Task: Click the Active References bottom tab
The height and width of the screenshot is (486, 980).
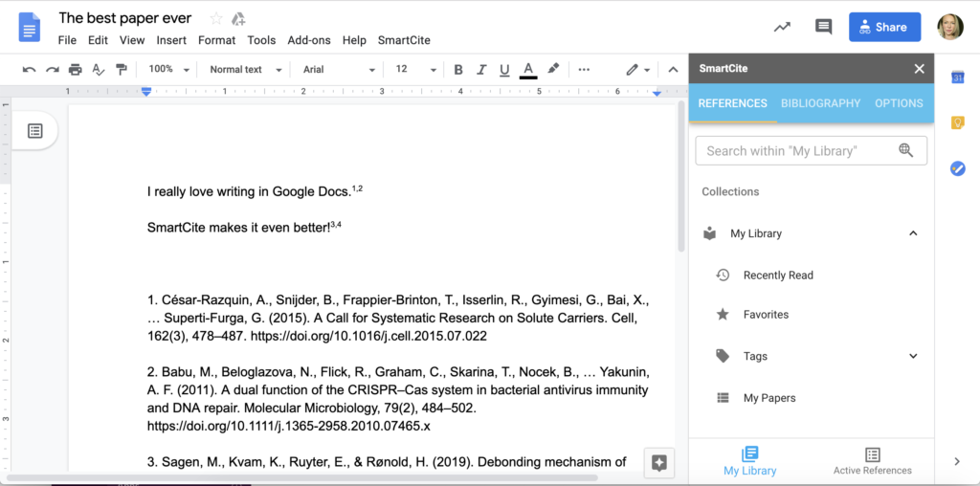Action: pos(873,462)
